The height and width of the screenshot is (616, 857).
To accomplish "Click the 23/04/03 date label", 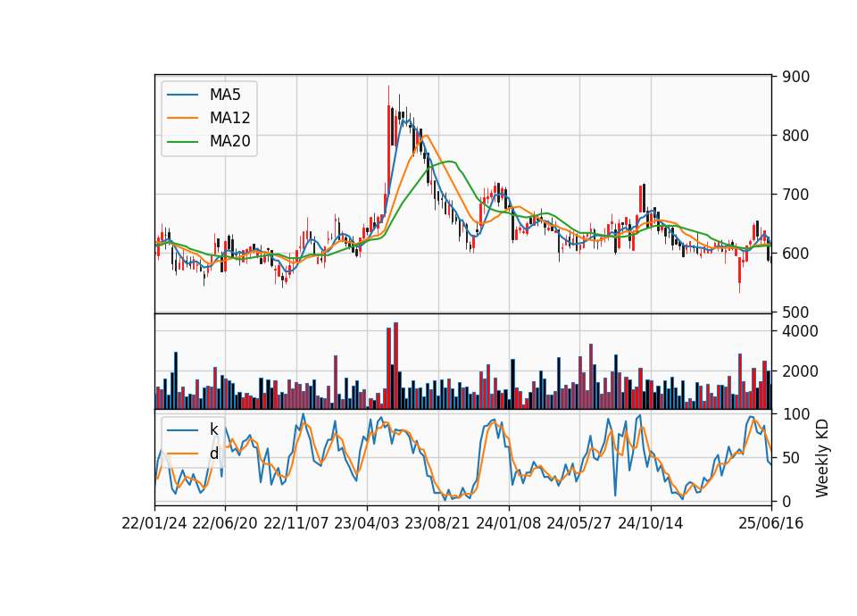I will point(367,524).
